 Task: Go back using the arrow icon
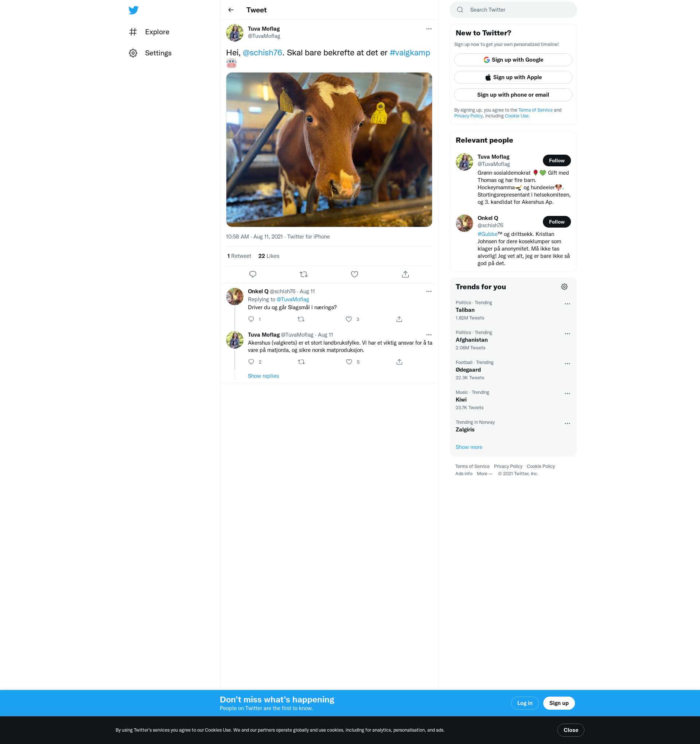231,10
